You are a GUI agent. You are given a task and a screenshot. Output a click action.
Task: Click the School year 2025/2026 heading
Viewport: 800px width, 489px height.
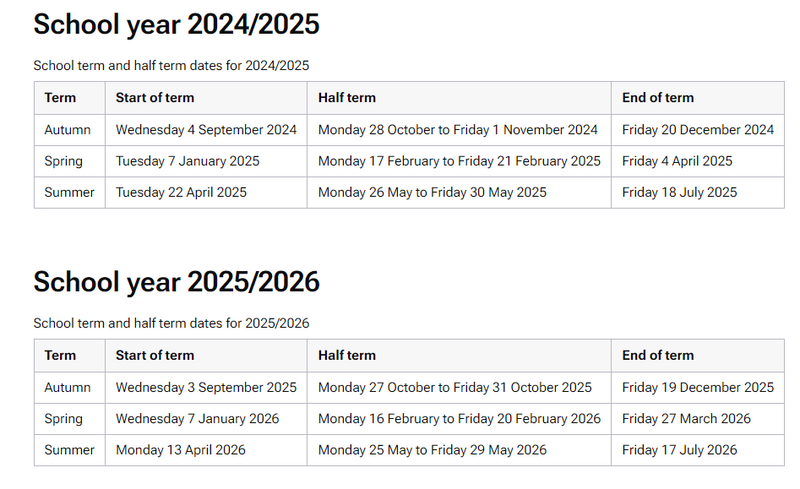[x=176, y=283]
